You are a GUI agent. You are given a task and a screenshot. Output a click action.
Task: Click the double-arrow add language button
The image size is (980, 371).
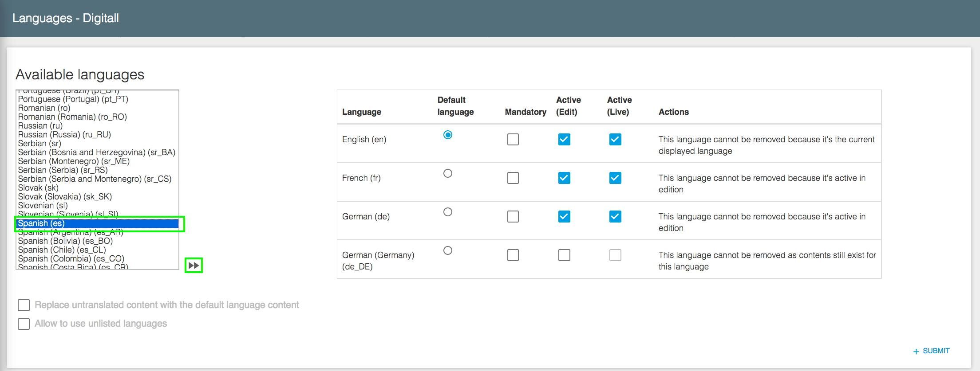194,266
